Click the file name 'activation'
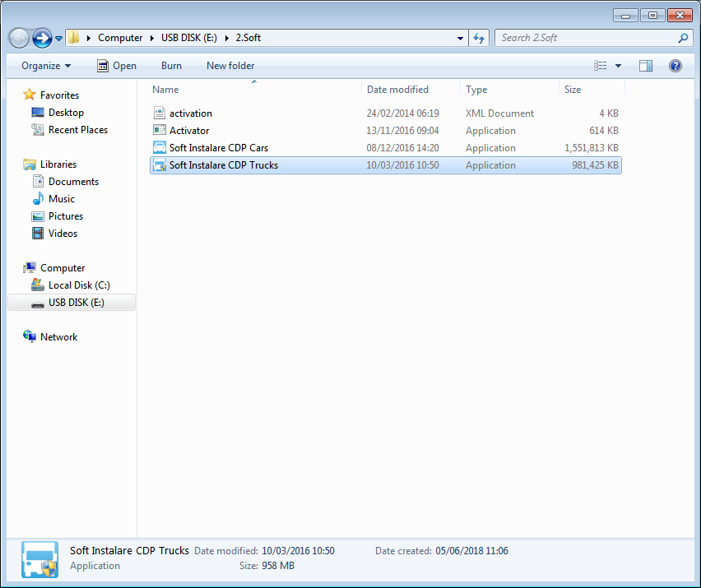 click(190, 113)
